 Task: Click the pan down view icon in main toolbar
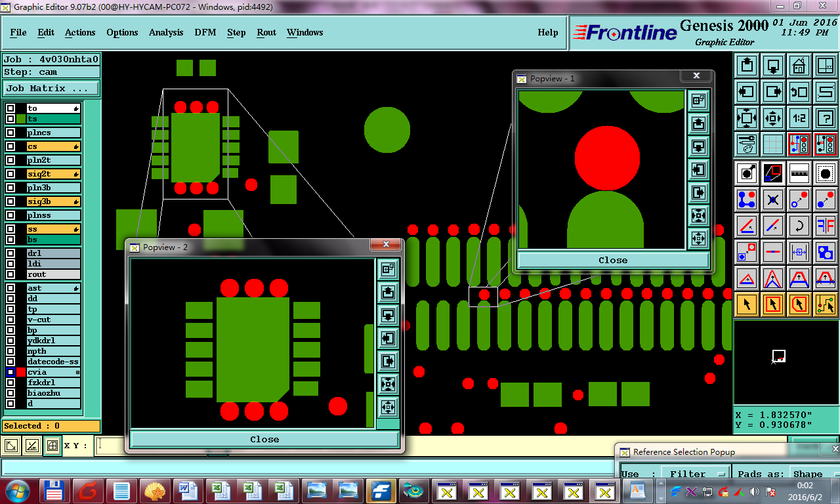tap(773, 66)
